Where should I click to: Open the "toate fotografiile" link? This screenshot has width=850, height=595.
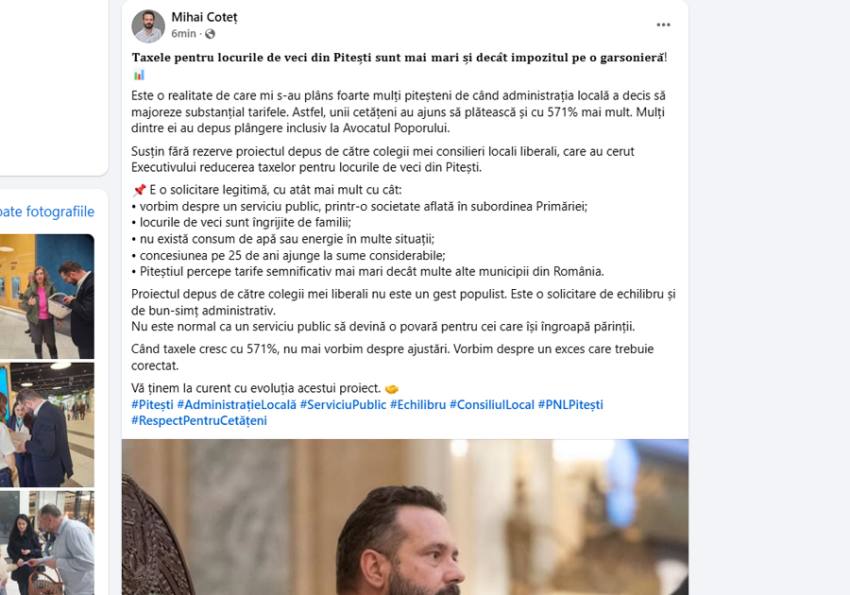[48, 211]
